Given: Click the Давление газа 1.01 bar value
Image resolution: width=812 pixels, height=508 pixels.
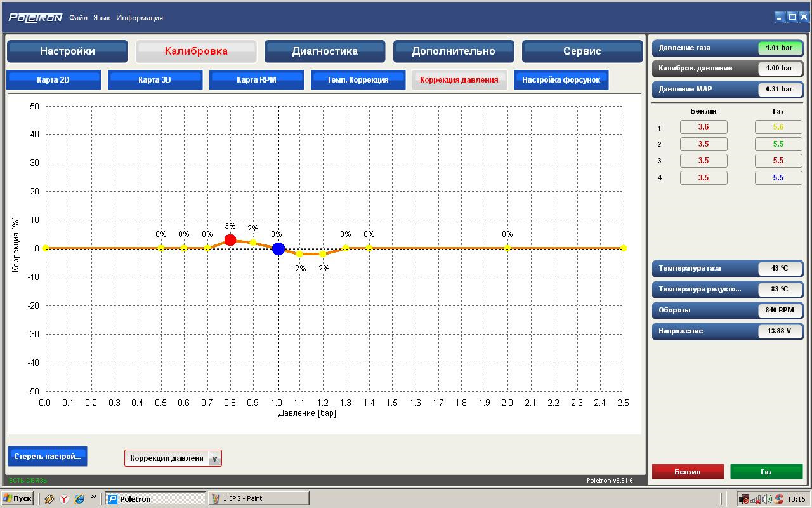Looking at the screenshot, I should pyautogui.click(x=780, y=48).
